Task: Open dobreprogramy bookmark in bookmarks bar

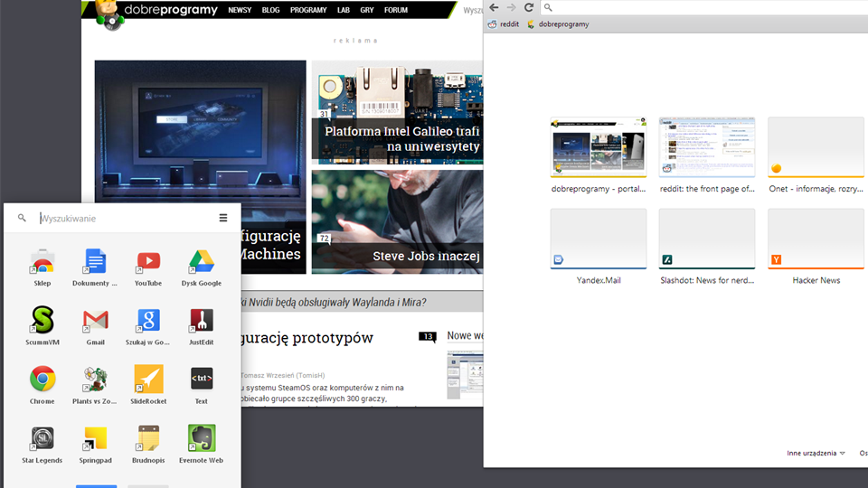Action: (558, 24)
